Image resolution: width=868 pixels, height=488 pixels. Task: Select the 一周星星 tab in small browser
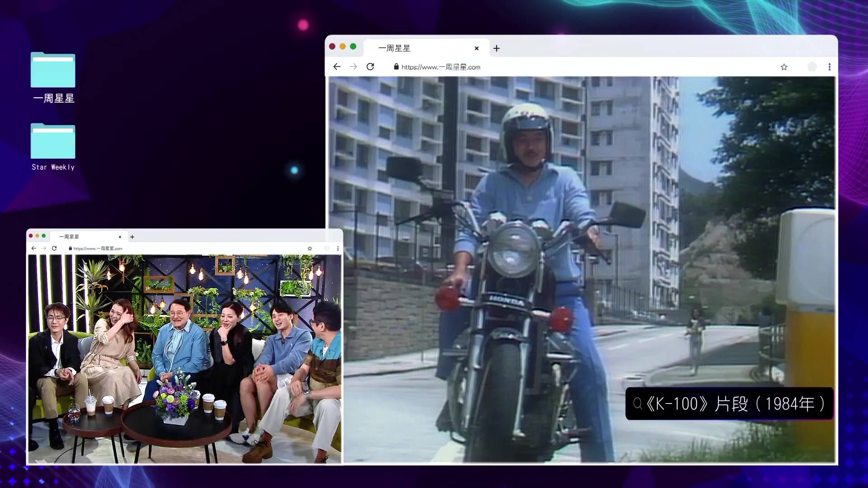[x=89, y=237]
